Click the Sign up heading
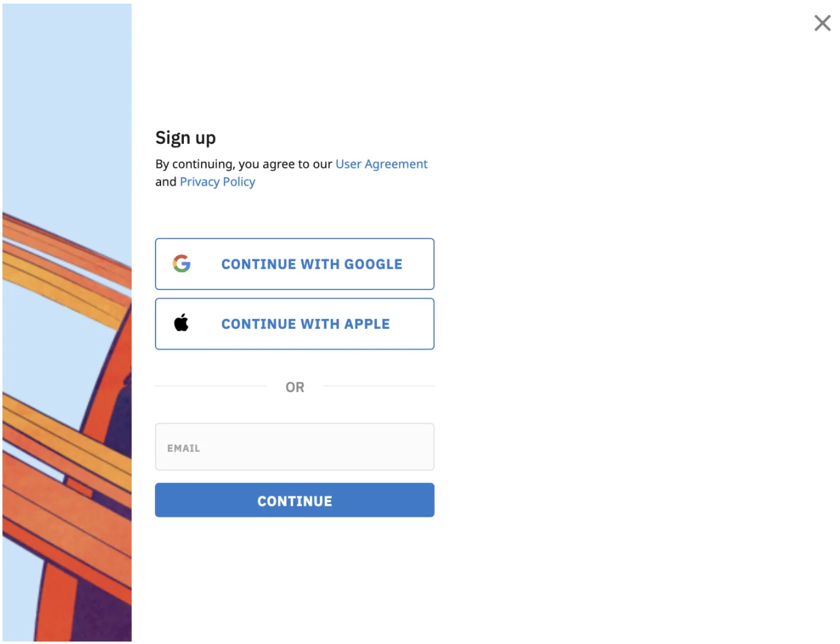 186,138
